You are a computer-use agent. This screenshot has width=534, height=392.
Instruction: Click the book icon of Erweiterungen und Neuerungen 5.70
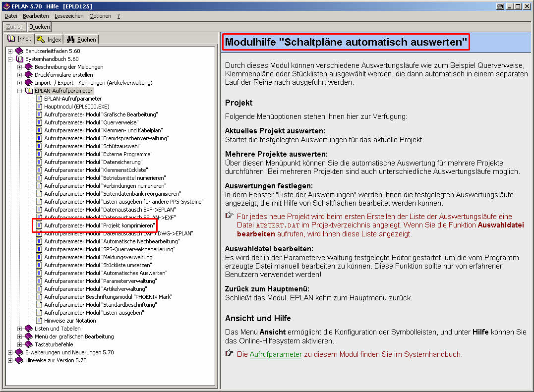coord(19,352)
